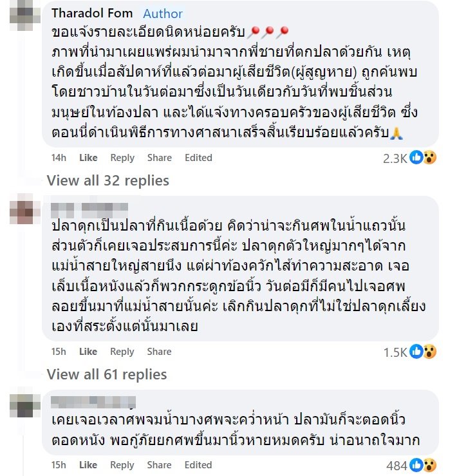Reply to the comment with 484 reactions
The image size is (457, 476).
click(122, 465)
